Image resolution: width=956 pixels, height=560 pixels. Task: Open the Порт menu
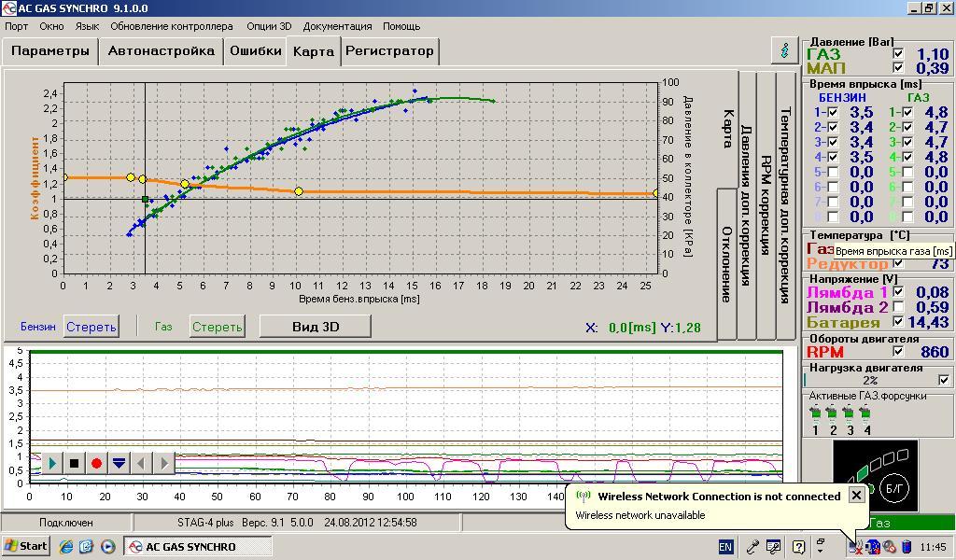(17, 26)
